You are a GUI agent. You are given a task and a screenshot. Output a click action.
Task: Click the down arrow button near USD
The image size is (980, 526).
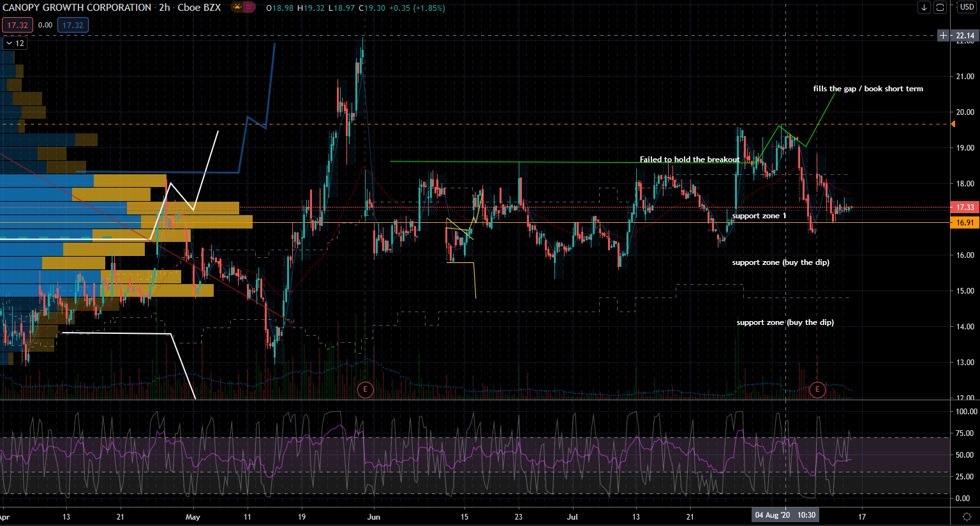[x=924, y=8]
